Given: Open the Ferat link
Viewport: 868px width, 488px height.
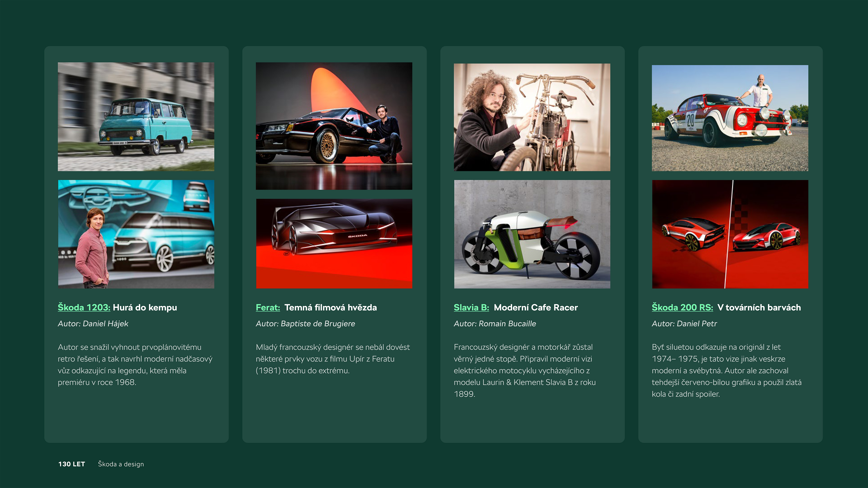Looking at the screenshot, I should coord(268,307).
